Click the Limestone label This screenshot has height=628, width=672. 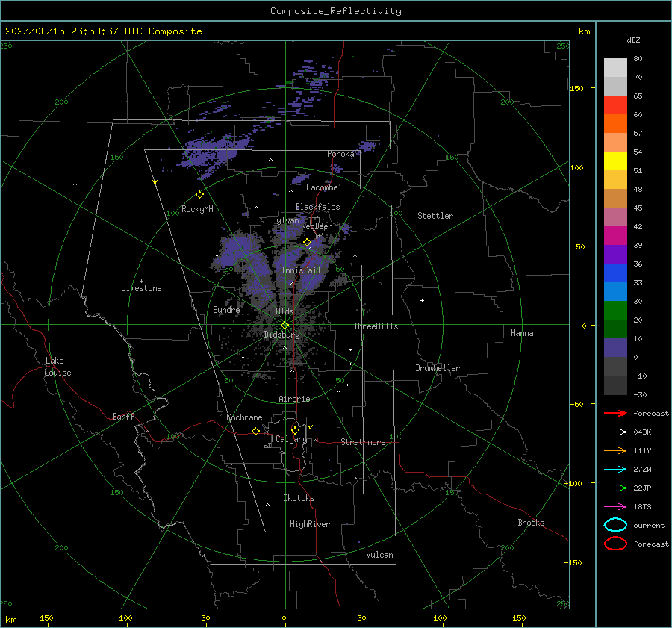(x=141, y=288)
